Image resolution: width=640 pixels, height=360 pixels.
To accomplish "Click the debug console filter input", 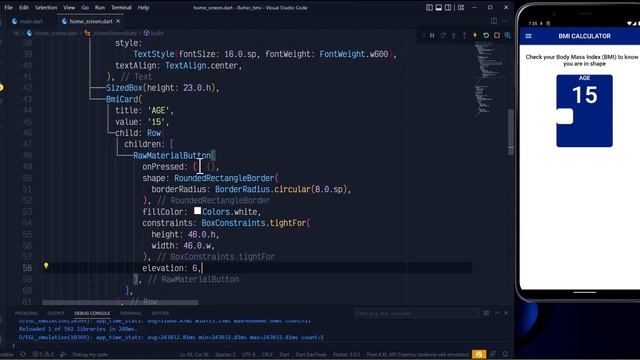I will [x=416, y=313].
